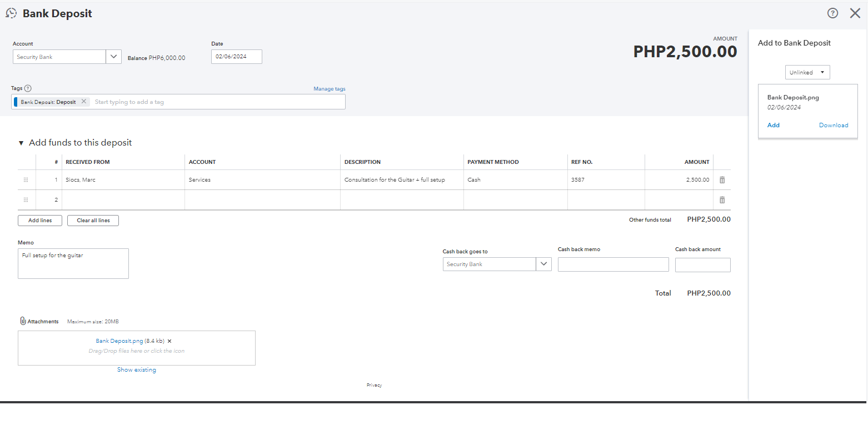
Task: Click the Attachments paperclip icon
Action: click(23, 321)
